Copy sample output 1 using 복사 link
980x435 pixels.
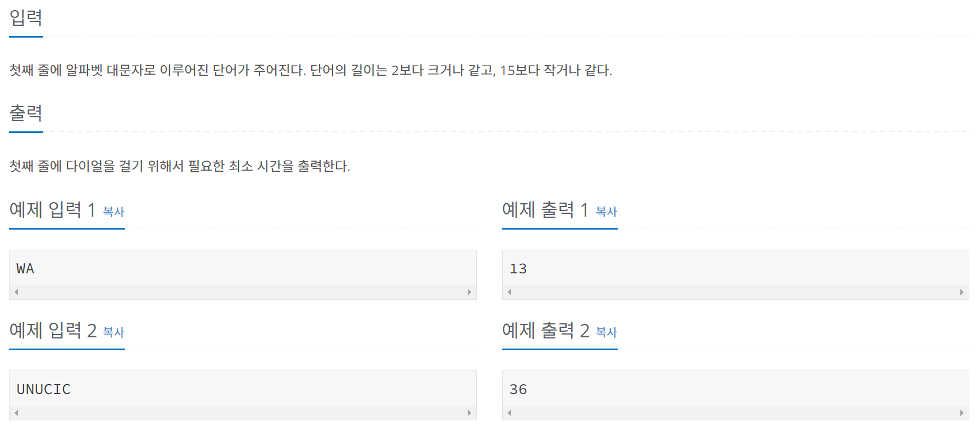(606, 212)
